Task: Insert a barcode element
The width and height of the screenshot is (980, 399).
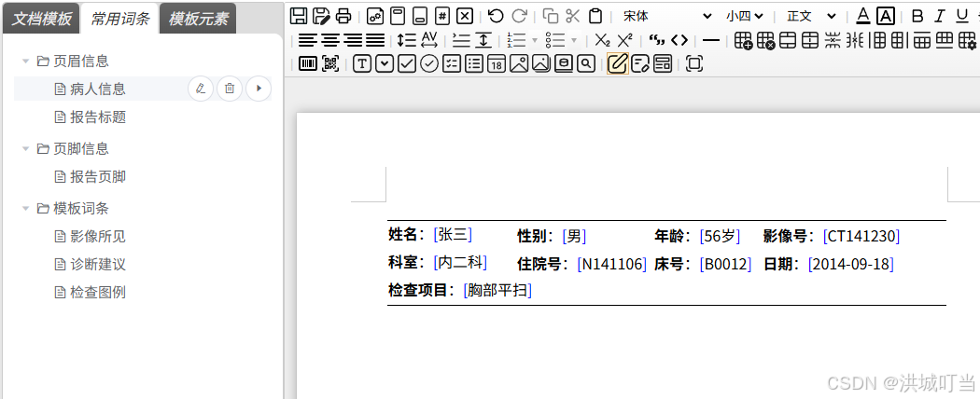Action: click(307, 63)
